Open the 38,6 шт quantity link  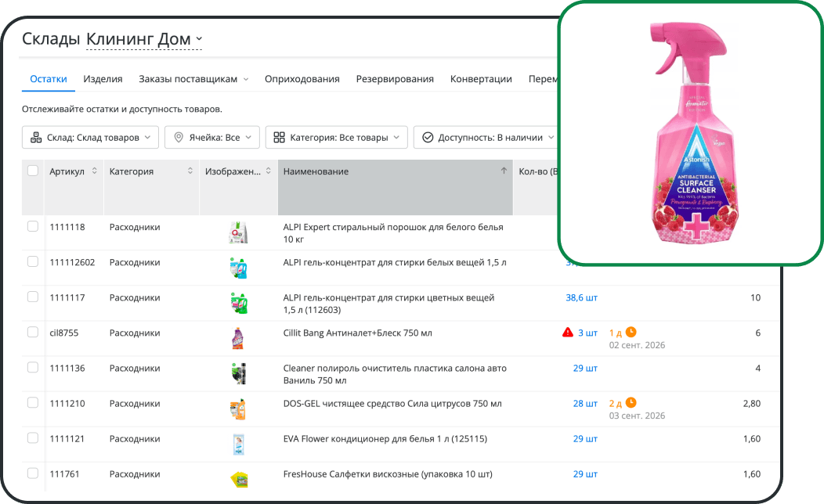tap(581, 297)
